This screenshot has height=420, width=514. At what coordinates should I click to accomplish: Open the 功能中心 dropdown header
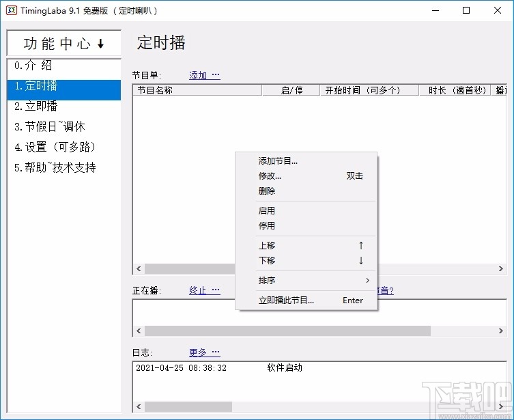pyautogui.click(x=64, y=43)
